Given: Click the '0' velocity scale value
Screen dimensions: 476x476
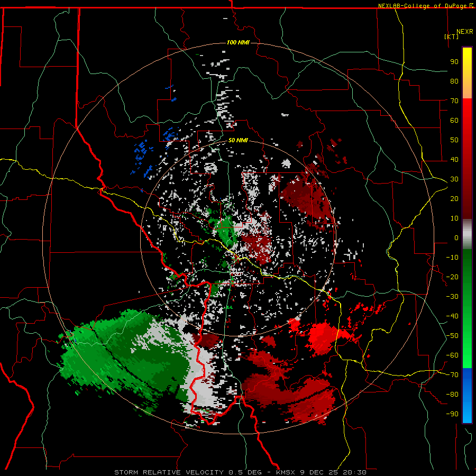Looking at the screenshot, I should point(456,237).
